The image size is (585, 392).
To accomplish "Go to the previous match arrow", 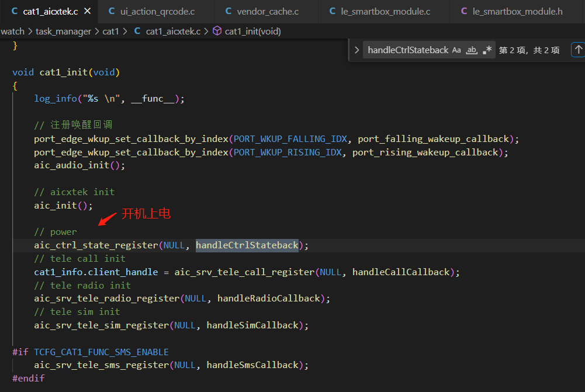I will coord(579,50).
